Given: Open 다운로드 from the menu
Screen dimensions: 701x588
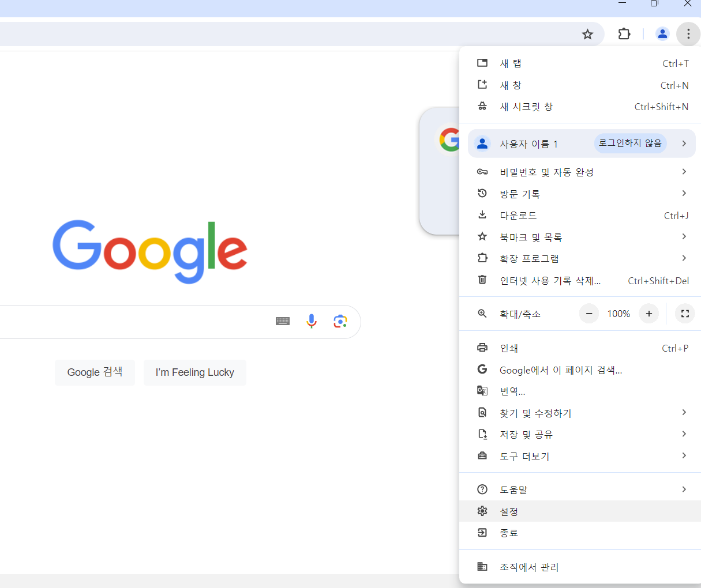Looking at the screenshot, I should (x=580, y=215).
